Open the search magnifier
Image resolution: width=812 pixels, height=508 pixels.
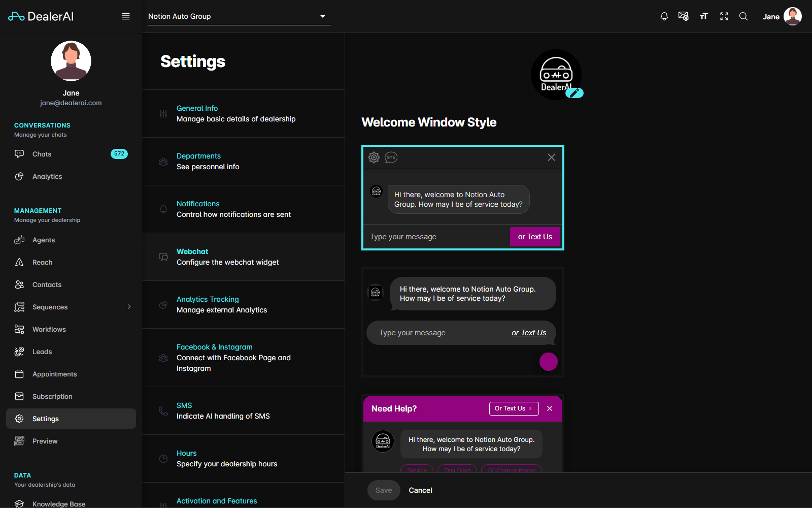pos(743,16)
